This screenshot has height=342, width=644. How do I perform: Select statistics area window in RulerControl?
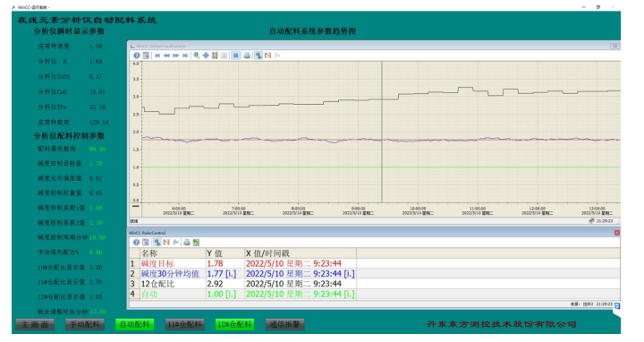[x=166, y=243]
